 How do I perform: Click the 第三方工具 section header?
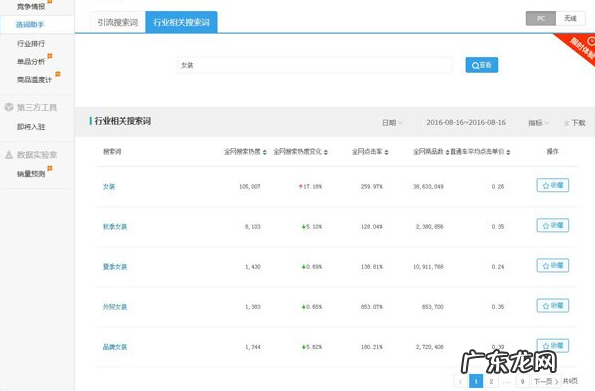(x=37, y=107)
